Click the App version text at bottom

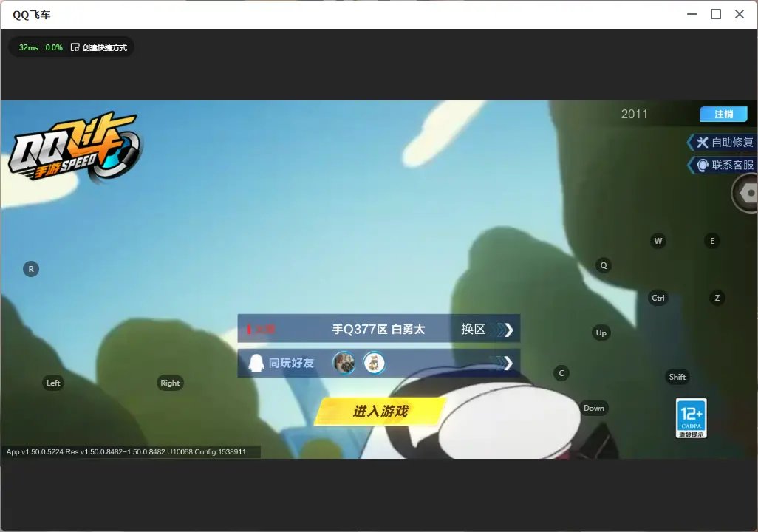pyautogui.click(x=126, y=451)
